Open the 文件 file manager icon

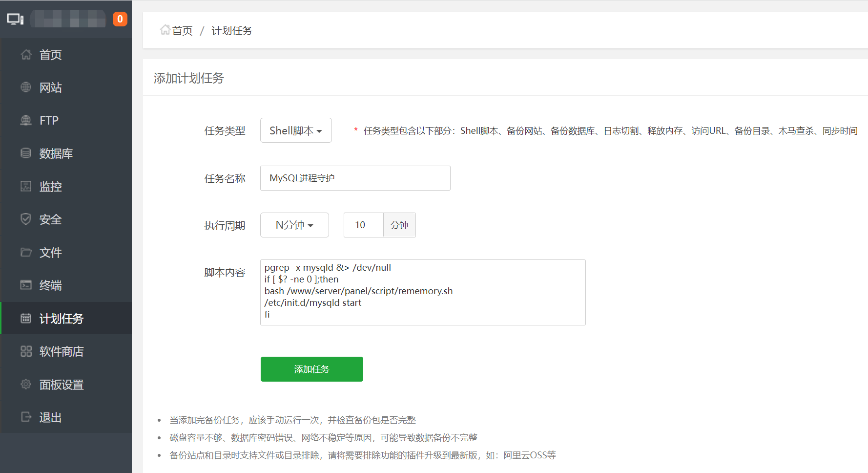26,252
